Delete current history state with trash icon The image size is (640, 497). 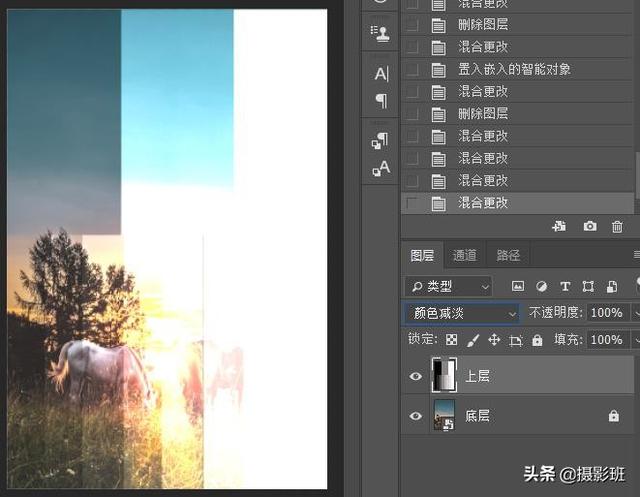(617, 226)
